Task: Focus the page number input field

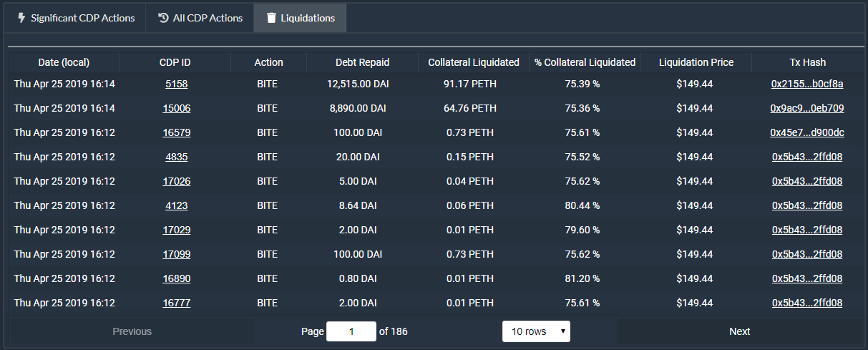Action: click(x=351, y=331)
